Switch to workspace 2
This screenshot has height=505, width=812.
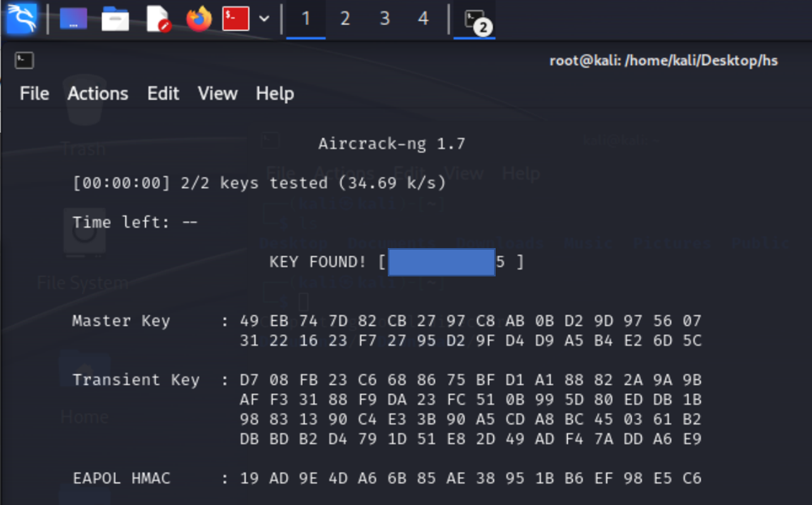(x=345, y=19)
